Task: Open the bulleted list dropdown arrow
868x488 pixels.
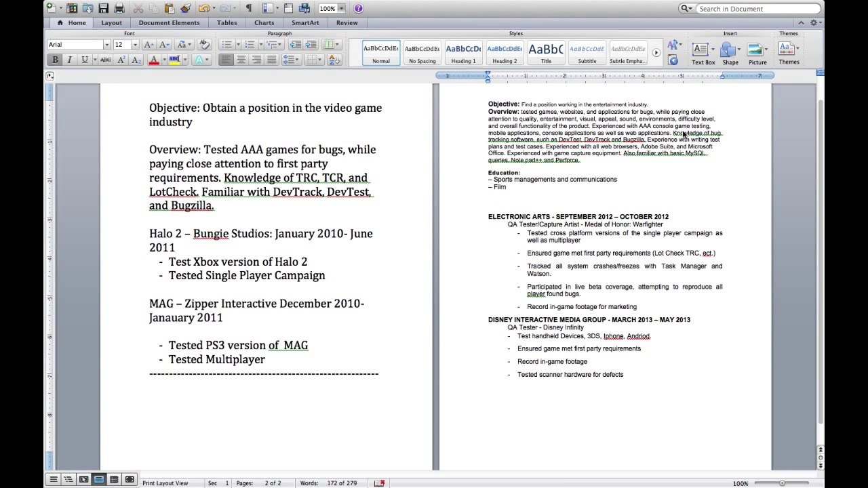Action: (239, 44)
